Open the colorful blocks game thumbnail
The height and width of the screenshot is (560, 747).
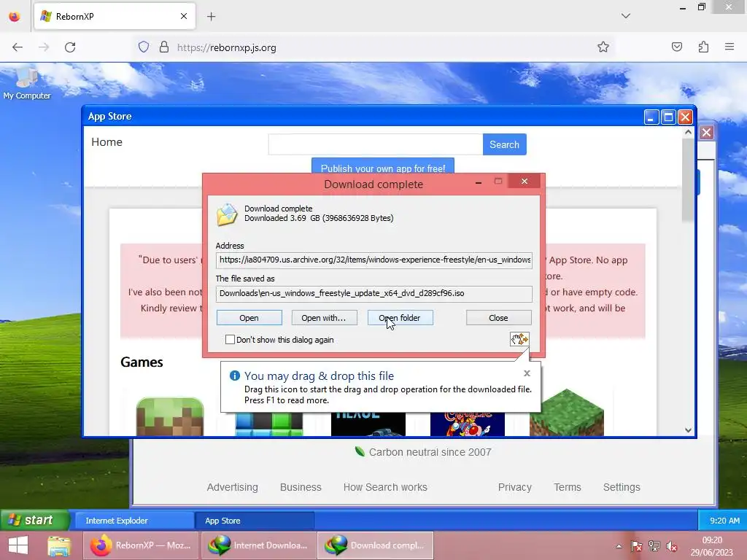268,424
